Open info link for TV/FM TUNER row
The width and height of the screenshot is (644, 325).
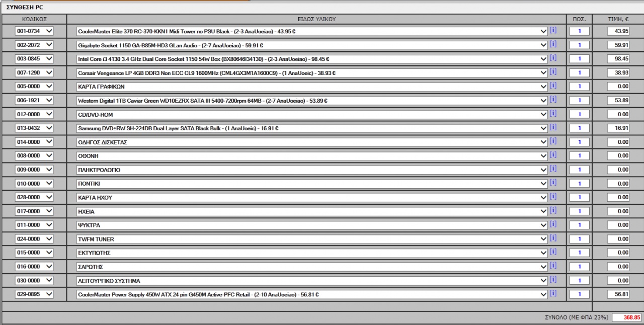tap(553, 238)
